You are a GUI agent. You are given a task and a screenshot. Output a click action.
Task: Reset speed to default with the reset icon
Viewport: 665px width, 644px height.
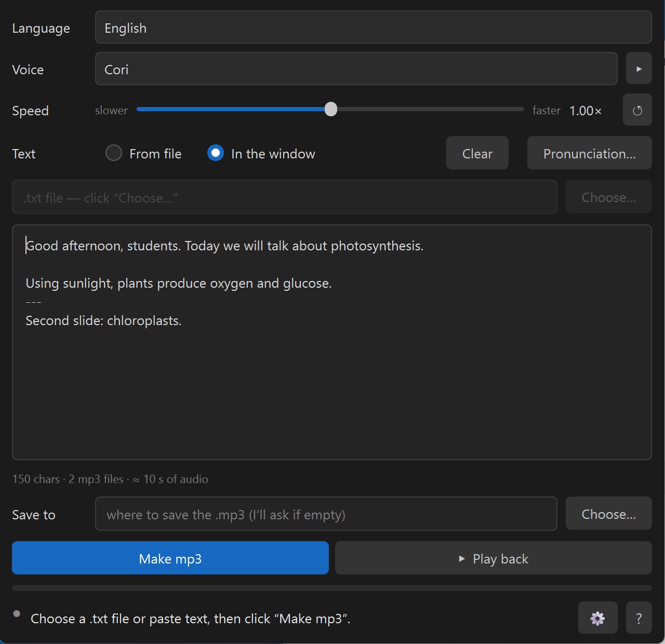pos(637,110)
